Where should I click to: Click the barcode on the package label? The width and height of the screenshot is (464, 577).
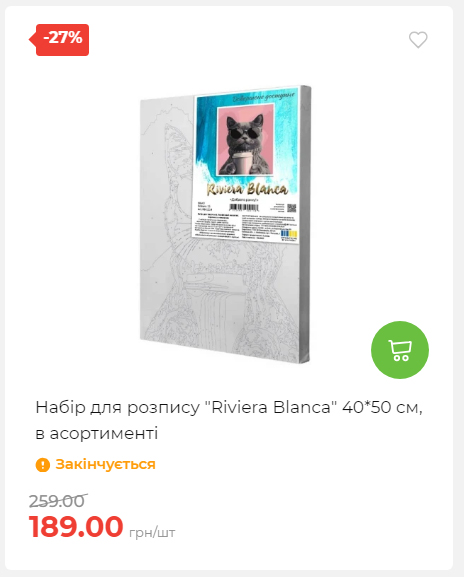coord(244,208)
